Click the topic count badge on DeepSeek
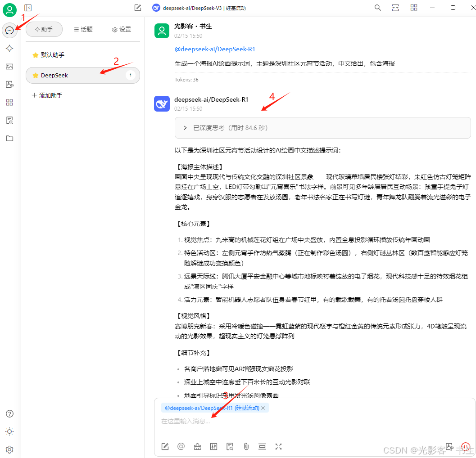The height and width of the screenshot is (458, 476). tap(131, 75)
